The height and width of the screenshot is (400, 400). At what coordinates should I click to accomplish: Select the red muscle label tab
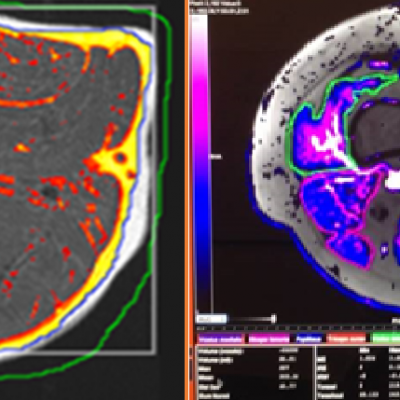coord(346,339)
